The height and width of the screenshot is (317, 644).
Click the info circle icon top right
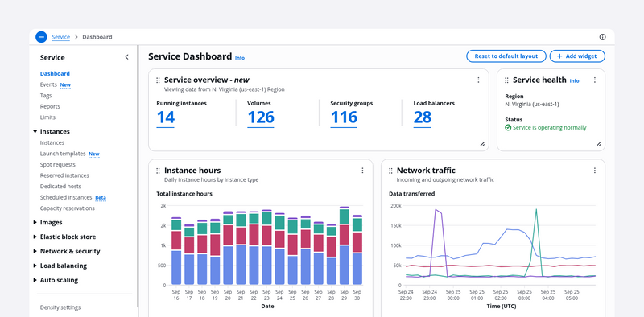[602, 37]
